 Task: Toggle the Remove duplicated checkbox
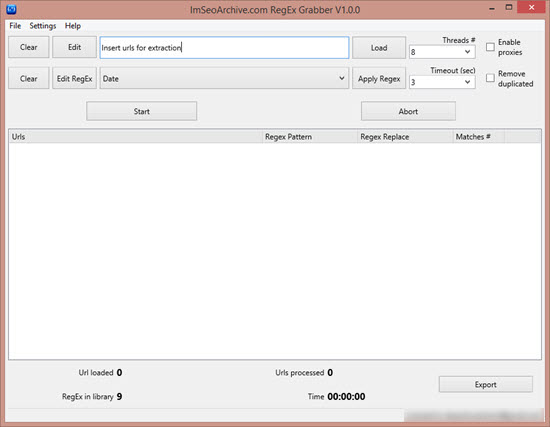click(490, 78)
